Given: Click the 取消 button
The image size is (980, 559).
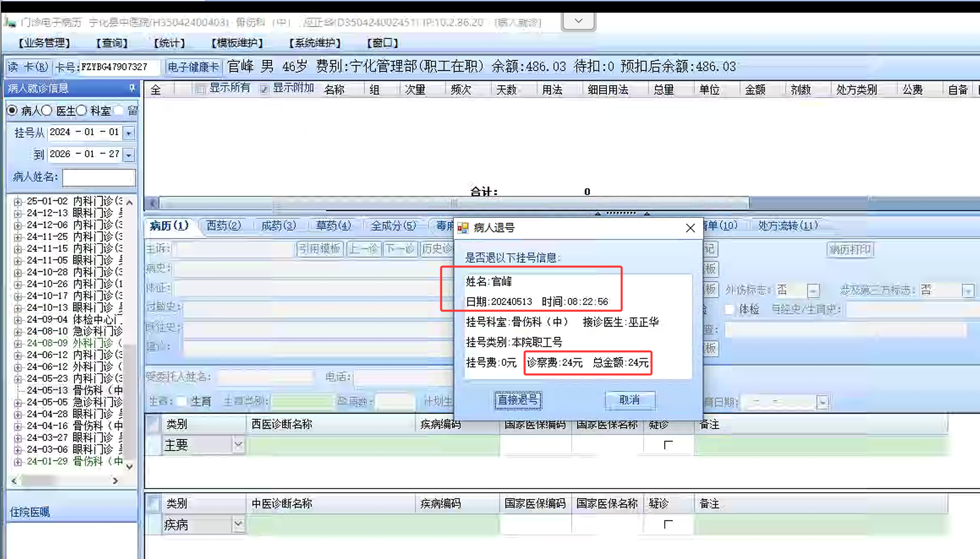Looking at the screenshot, I should 629,400.
